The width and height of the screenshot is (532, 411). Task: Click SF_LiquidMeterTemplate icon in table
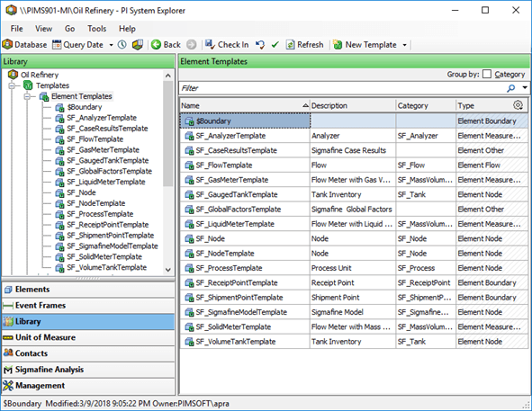tap(189, 224)
